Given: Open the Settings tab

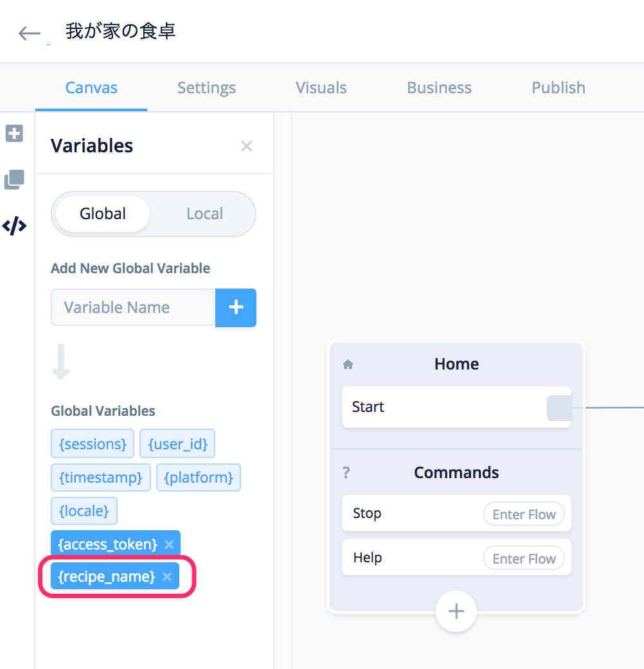Looking at the screenshot, I should [x=206, y=88].
